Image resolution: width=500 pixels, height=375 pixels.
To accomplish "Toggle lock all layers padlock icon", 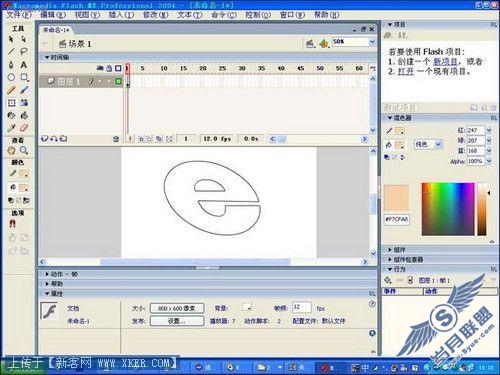I will tap(109, 68).
